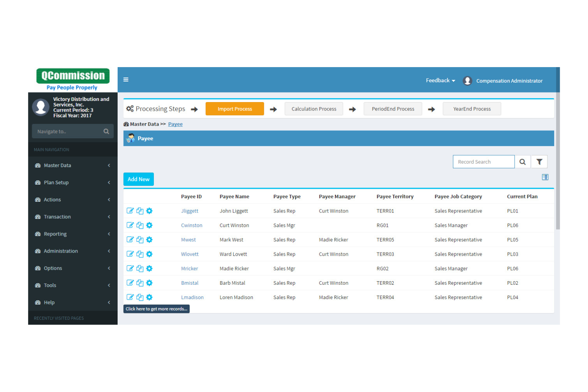Click the Add New button
This screenshot has width=588, height=392.
coord(138,179)
